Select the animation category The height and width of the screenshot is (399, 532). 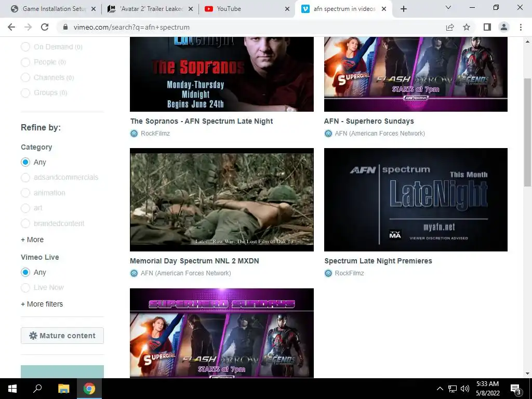25,193
